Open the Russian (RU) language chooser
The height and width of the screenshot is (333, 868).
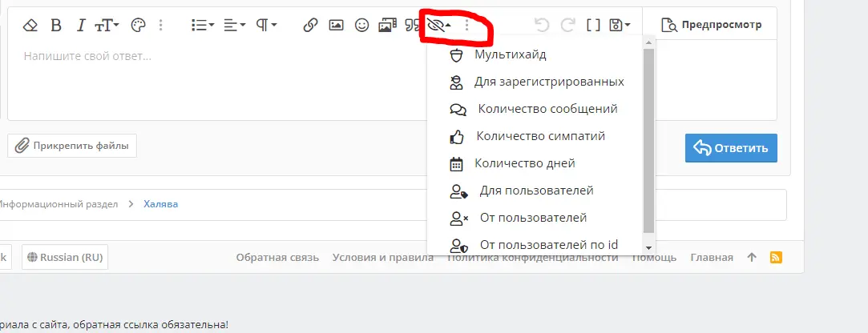coord(65,257)
